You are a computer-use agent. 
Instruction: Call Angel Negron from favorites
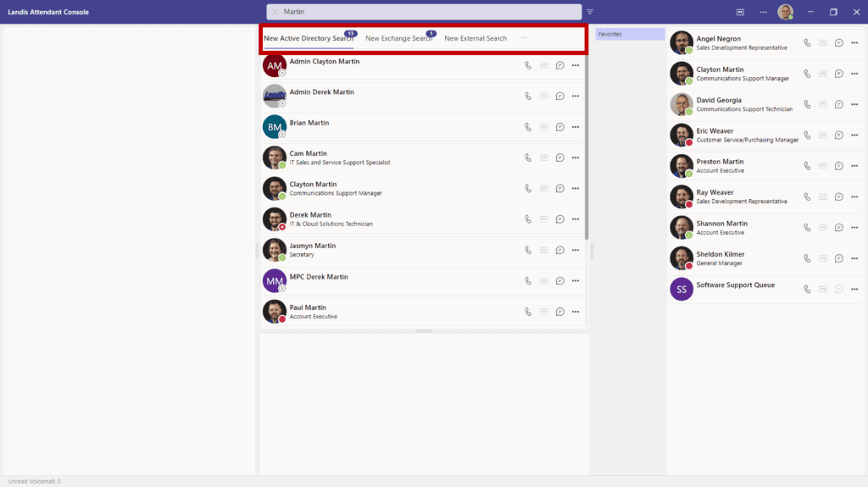point(807,42)
